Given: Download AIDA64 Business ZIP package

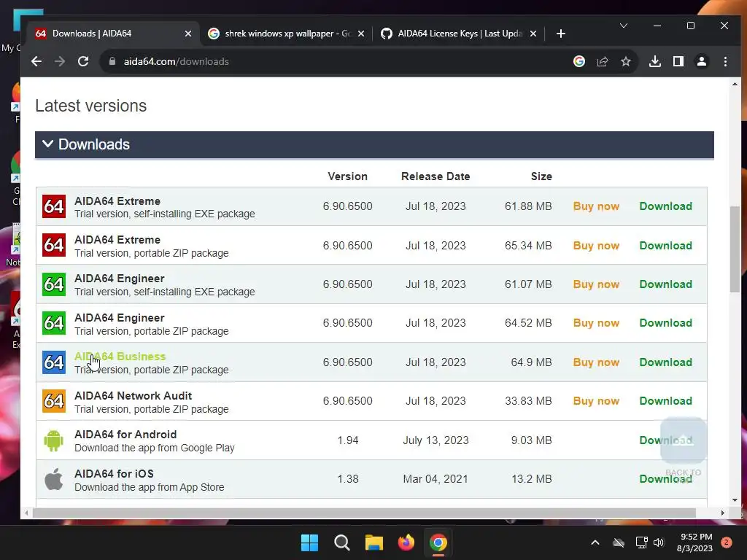Looking at the screenshot, I should (x=665, y=362).
